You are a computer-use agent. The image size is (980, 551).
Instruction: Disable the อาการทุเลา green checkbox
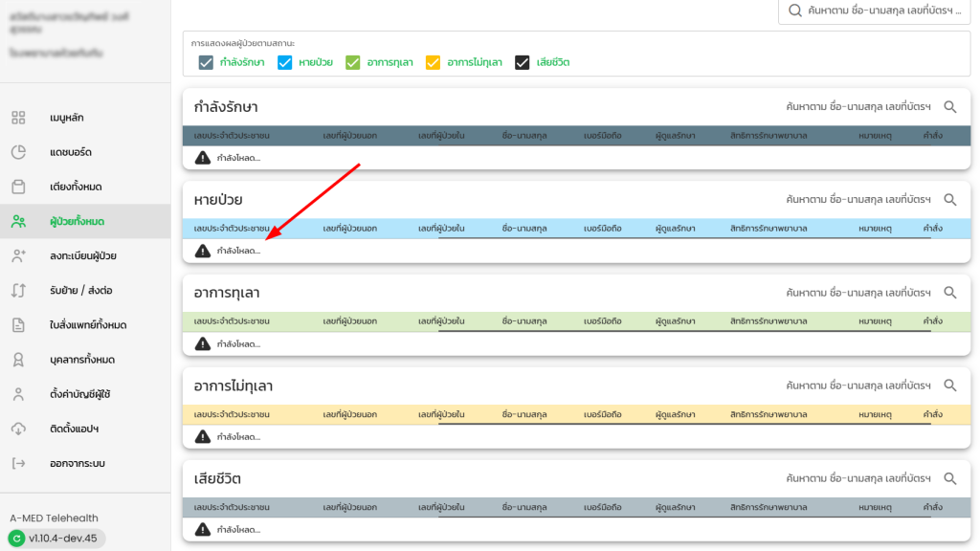click(352, 63)
